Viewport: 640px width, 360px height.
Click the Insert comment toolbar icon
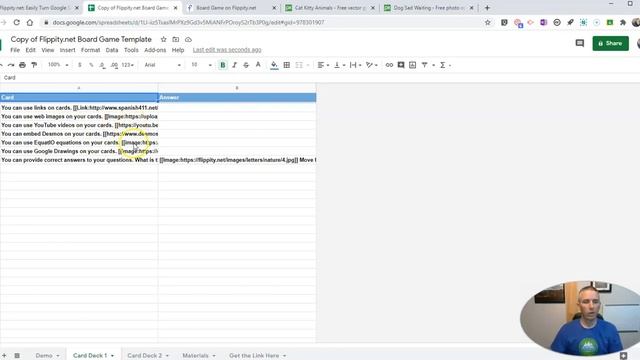coord(401,65)
